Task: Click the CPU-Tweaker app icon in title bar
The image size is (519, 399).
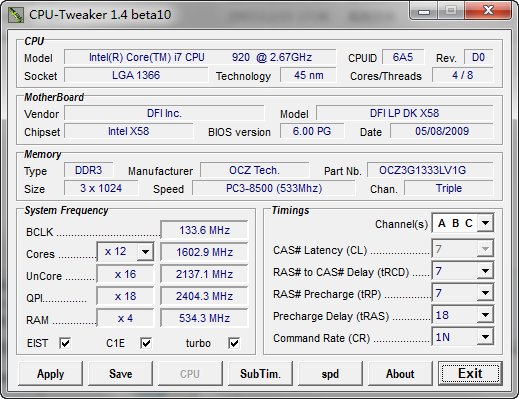Action: point(16,15)
